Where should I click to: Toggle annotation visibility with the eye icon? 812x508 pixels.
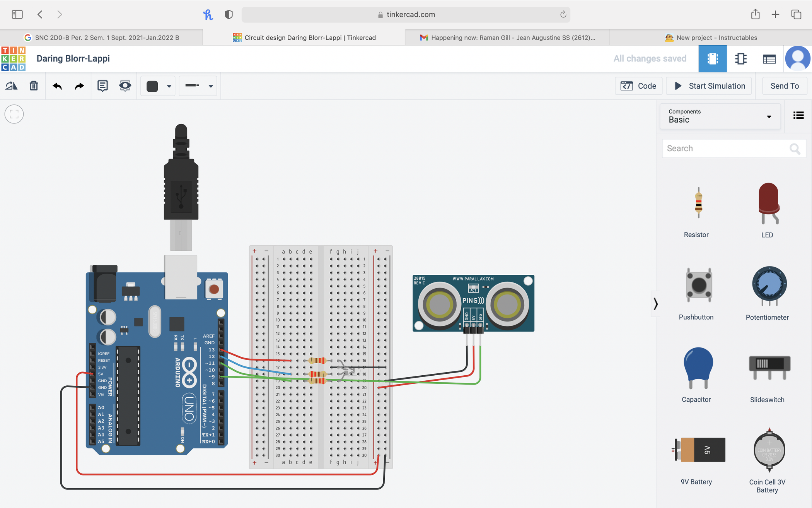(125, 86)
